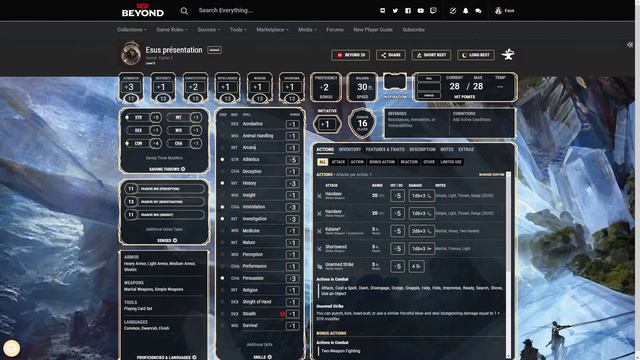Toggle Acrobatics skill proficiency dot
The width and height of the screenshot is (640, 360).
(x=222, y=124)
